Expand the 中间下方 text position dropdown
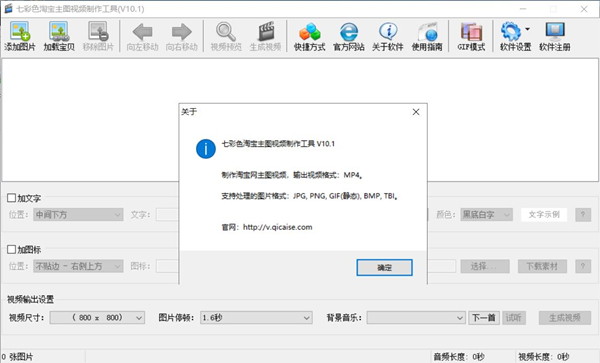 click(78, 215)
